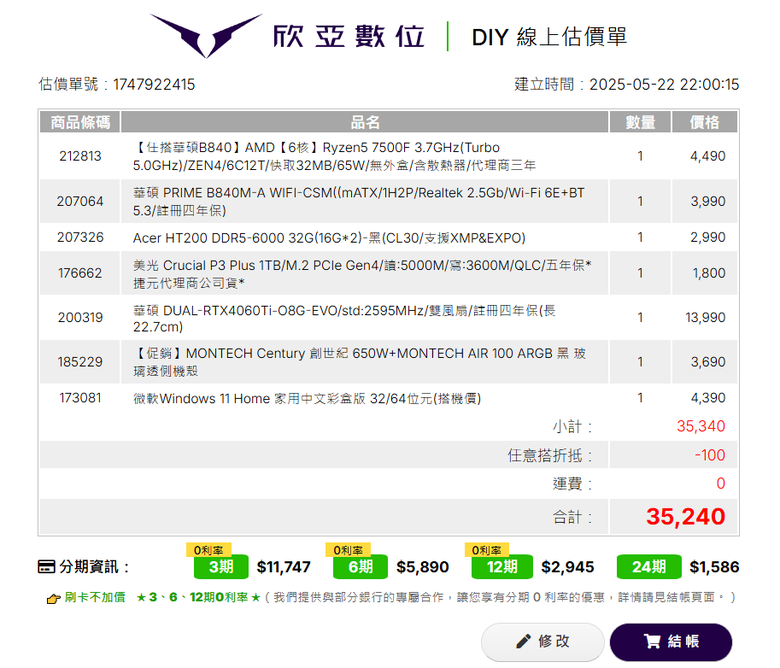Click the $5,890 installment amount
The image size is (780, 668).
(423, 567)
